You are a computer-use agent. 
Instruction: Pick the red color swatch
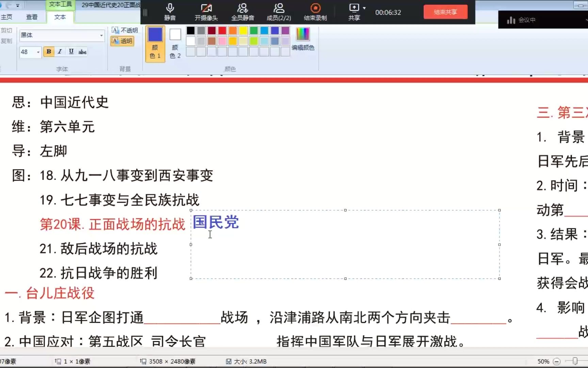coord(222,31)
